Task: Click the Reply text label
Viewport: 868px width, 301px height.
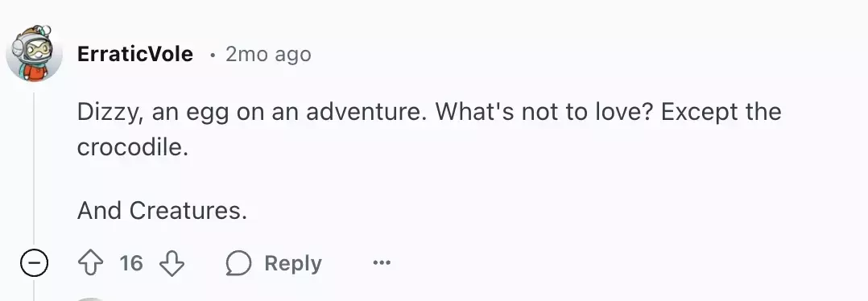Action: click(293, 263)
